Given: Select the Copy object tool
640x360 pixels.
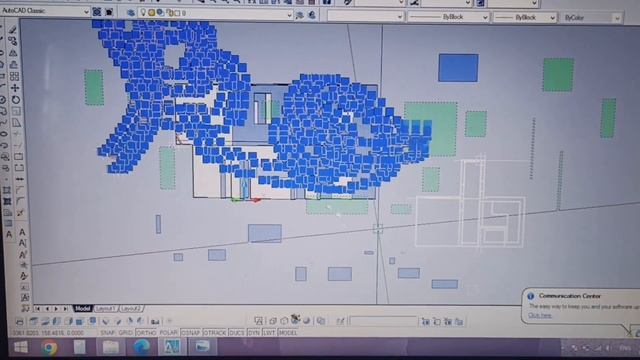Looking at the screenshot, I should tap(13, 41).
